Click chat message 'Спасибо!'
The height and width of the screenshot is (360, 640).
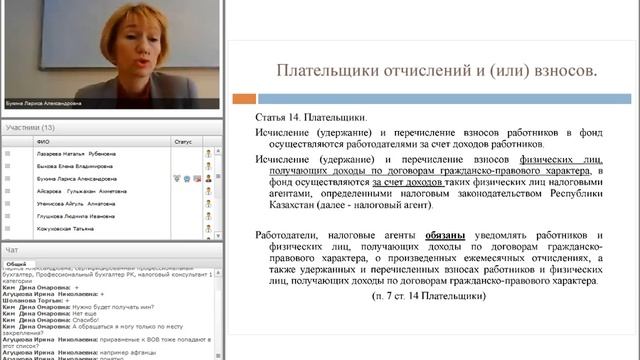[x=85, y=320]
